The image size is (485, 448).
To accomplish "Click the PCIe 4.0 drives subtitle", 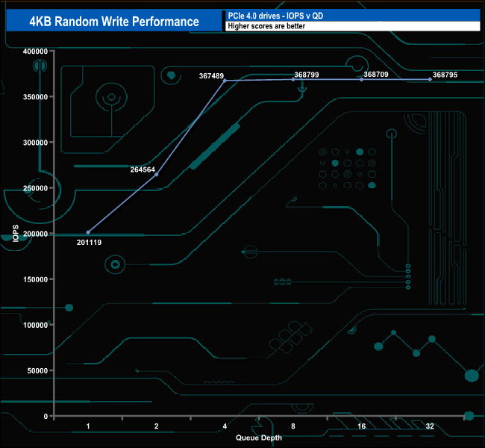I will 275,16.
